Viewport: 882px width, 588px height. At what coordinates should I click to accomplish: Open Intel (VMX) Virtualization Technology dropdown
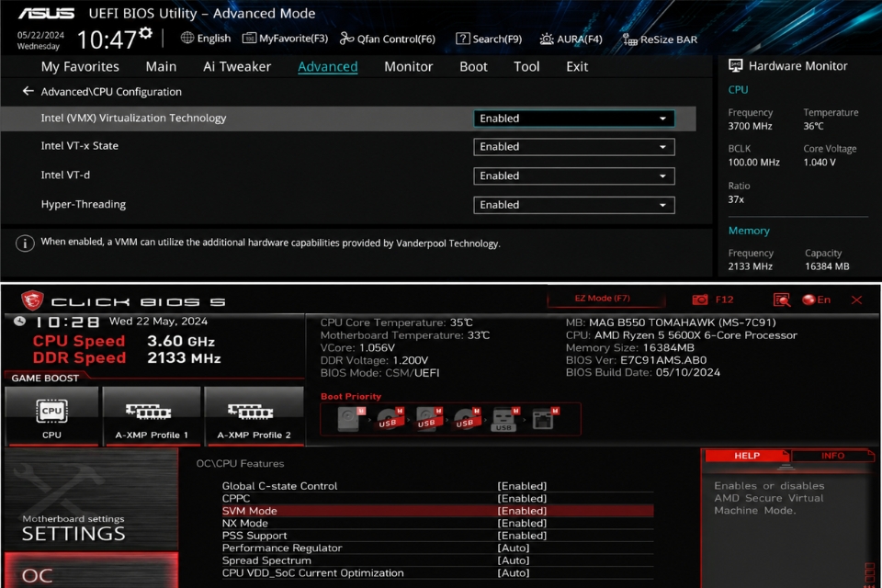coord(573,119)
